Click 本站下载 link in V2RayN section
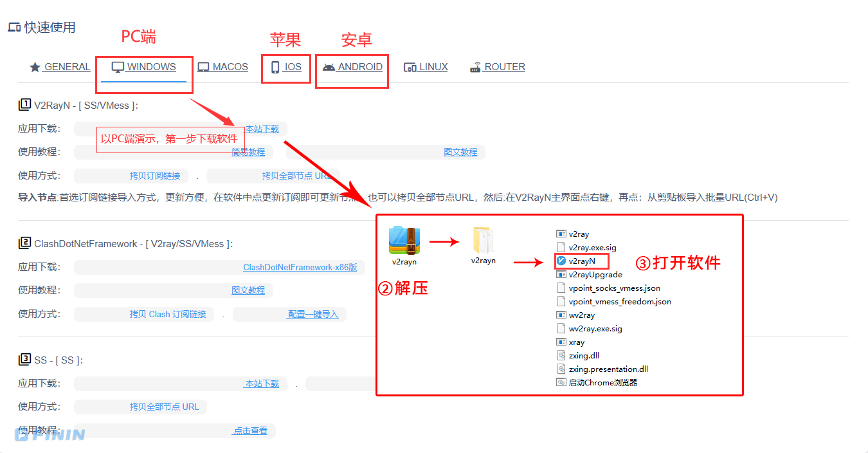The height and width of the screenshot is (453, 868). coord(262,129)
